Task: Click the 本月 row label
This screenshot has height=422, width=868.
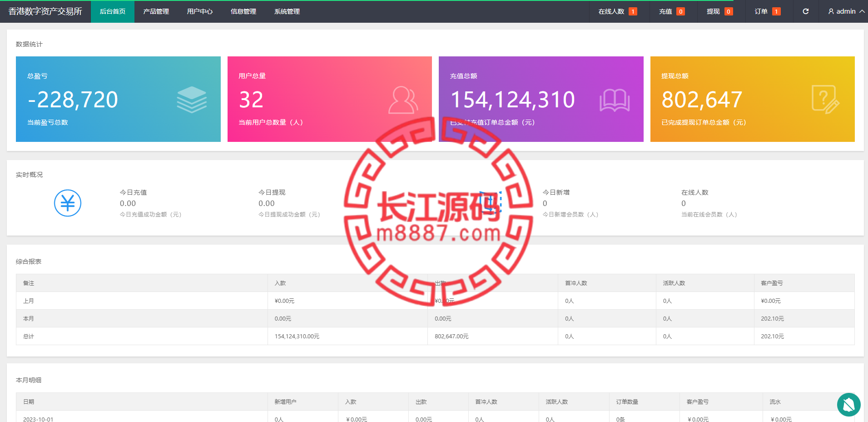Action: pyautogui.click(x=29, y=319)
